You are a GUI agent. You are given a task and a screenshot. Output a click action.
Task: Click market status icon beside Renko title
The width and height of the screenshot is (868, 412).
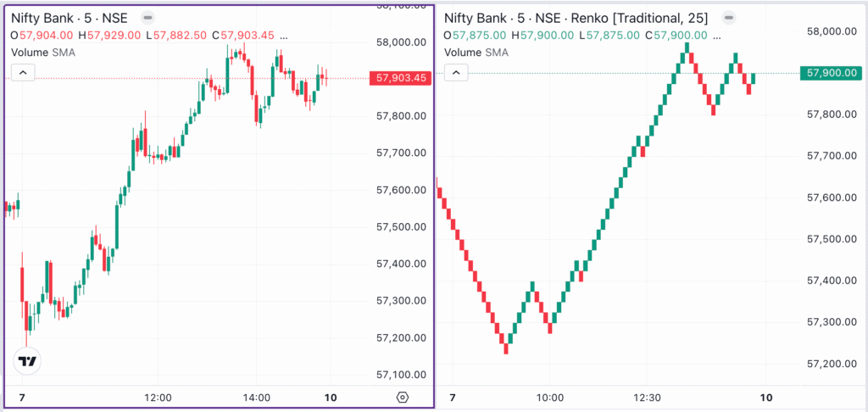[x=726, y=17]
